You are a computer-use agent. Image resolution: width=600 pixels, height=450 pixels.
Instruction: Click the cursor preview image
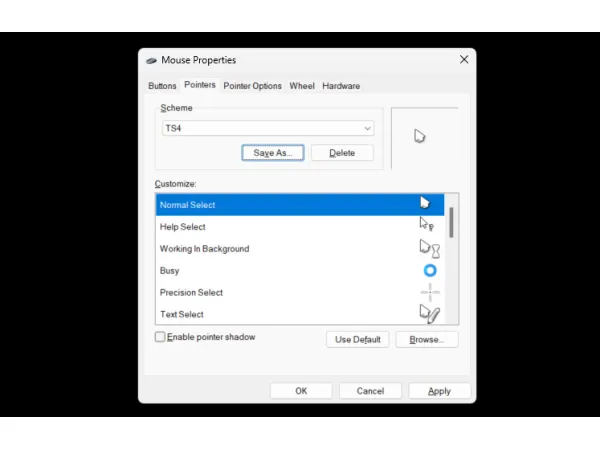419,136
